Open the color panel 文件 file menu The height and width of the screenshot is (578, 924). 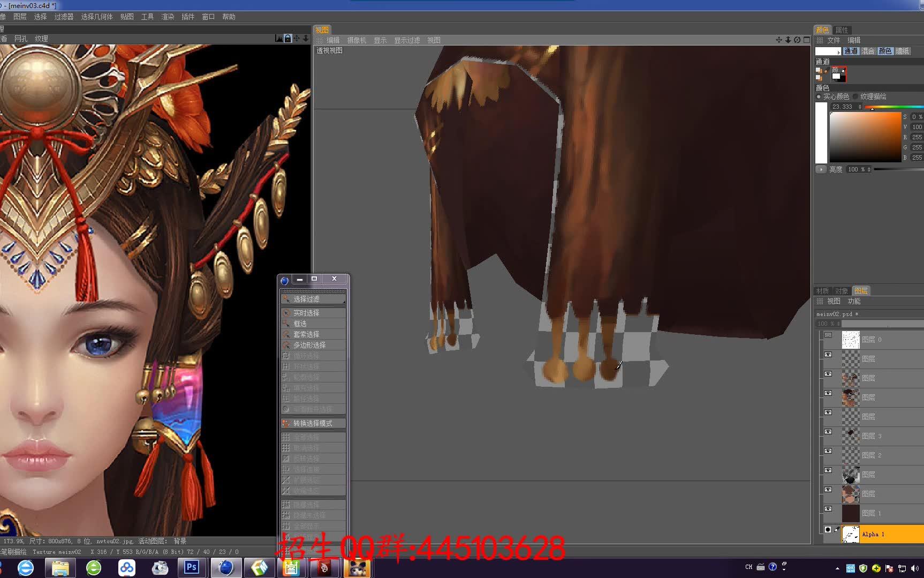tap(834, 40)
